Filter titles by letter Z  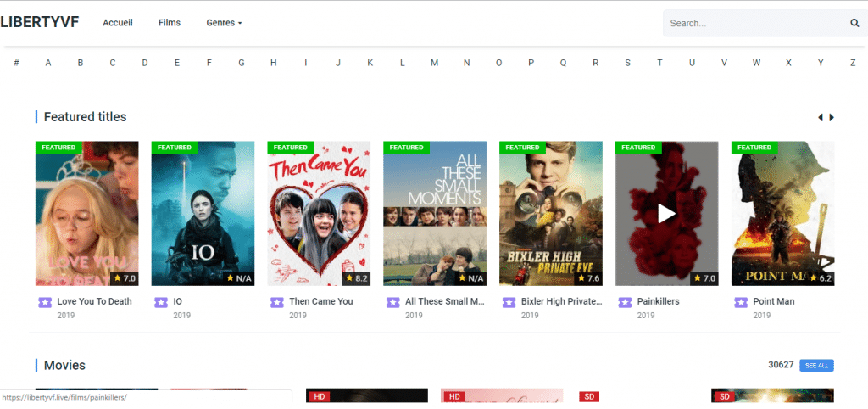(x=853, y=63)
